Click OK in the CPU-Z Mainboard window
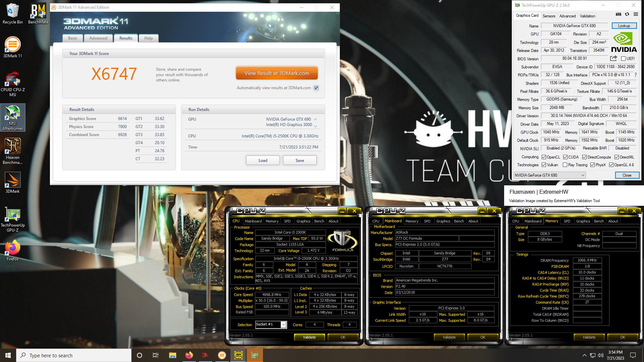 pos(483,337)
